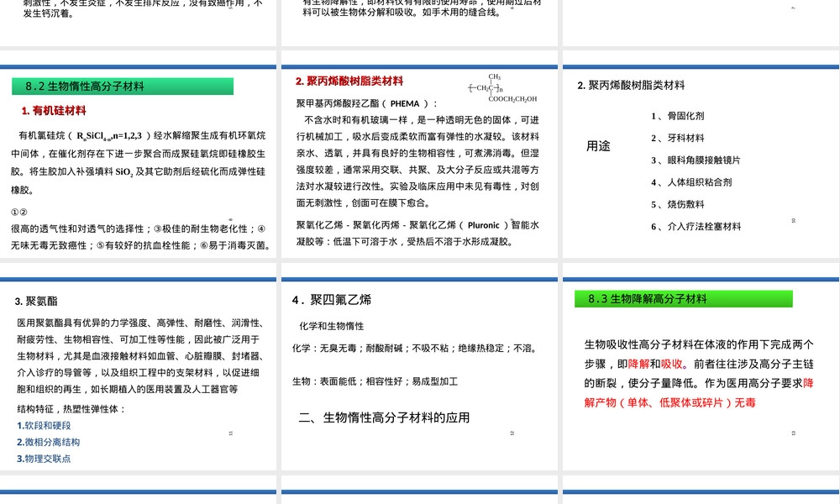Select the Pluronic paragraph about 智能水凝胶

[417, 233]
